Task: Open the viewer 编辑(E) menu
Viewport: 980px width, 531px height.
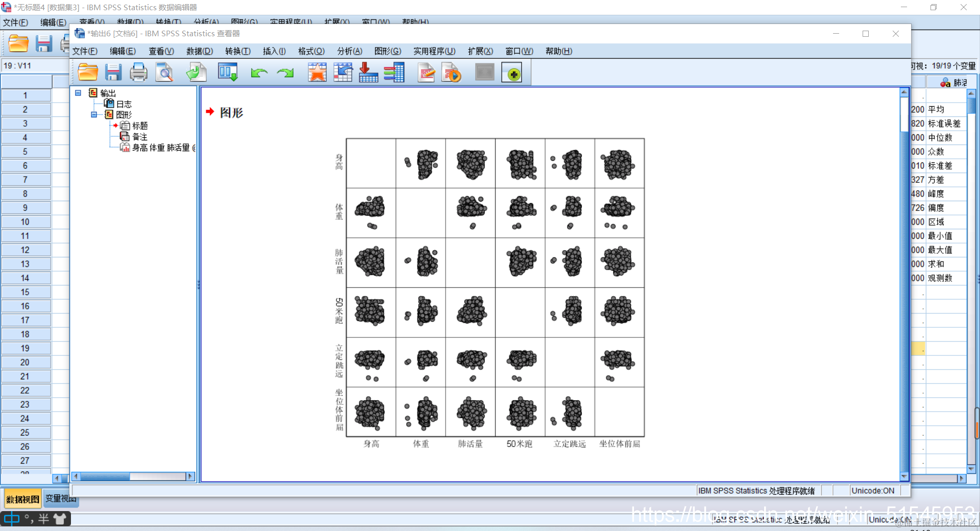Action: click(x=122, y=51)
